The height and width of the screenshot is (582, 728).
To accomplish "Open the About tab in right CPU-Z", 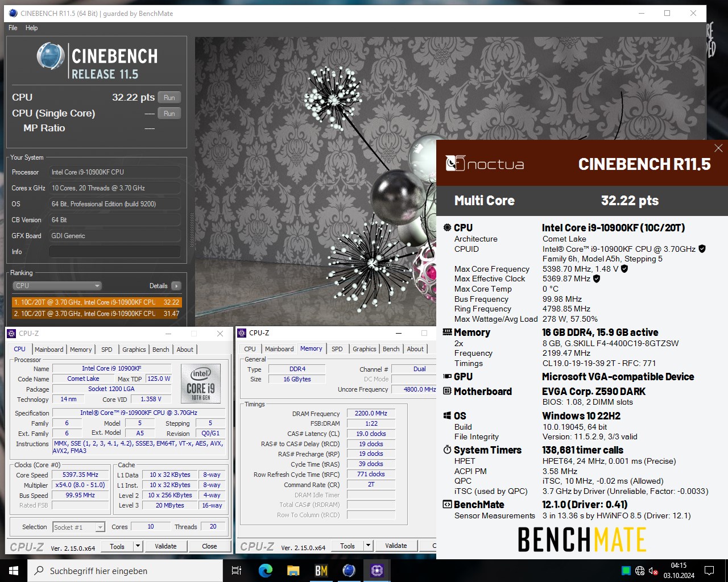I will click(415, 349).
